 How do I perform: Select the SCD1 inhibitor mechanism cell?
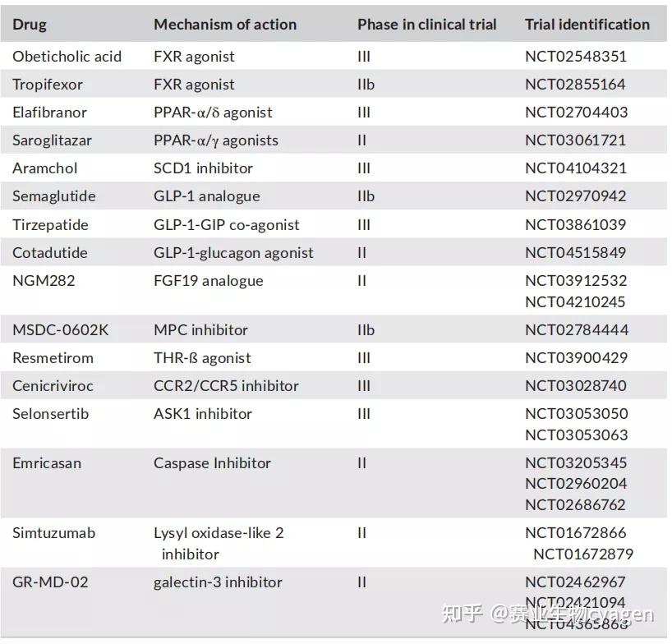tap(203, 168)
